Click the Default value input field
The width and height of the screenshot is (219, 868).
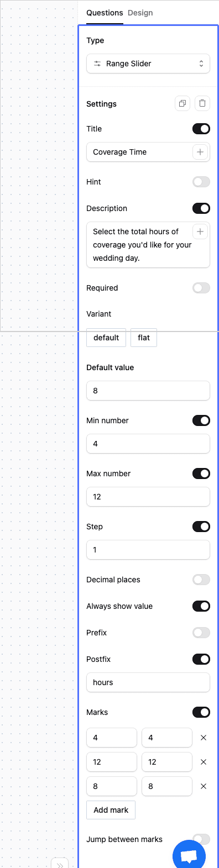coord(148,391)
